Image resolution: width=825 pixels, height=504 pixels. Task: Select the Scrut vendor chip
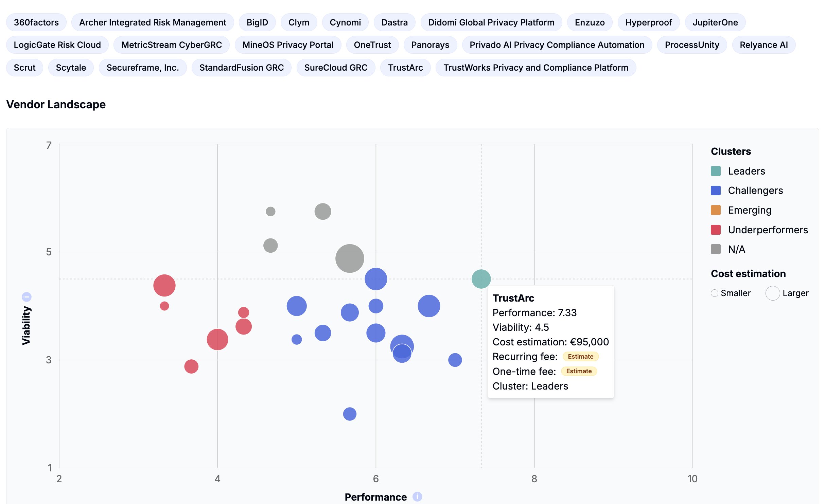click(24, 68)
